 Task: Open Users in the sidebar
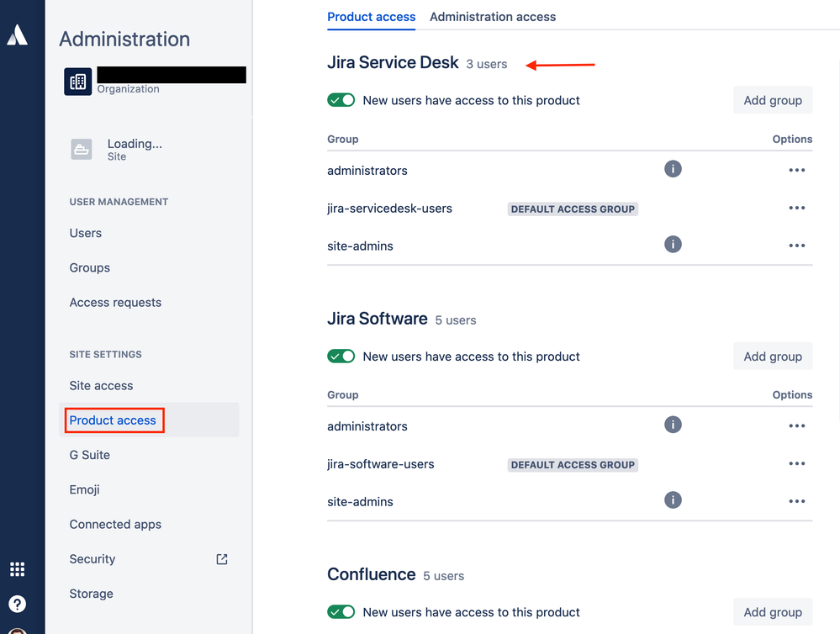86,233
